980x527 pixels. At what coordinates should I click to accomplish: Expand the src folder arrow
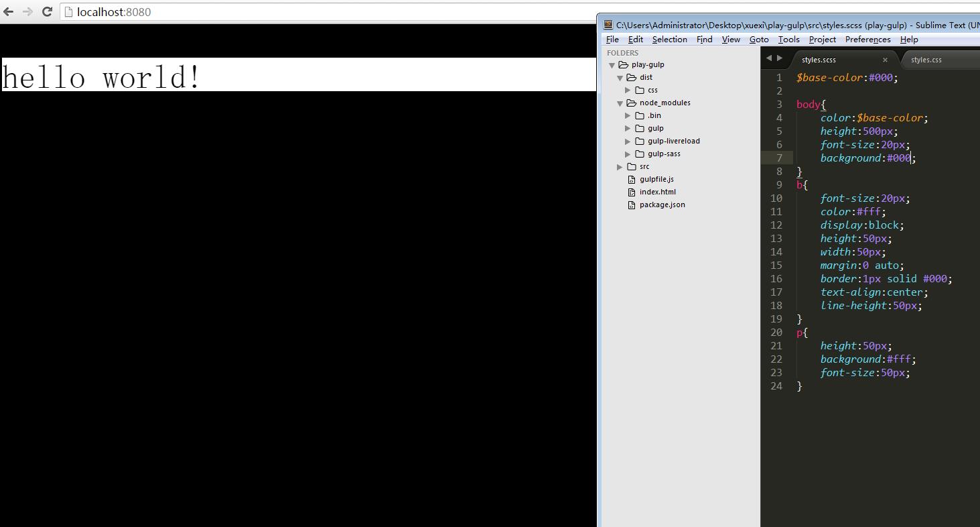(x=620, y=166)
